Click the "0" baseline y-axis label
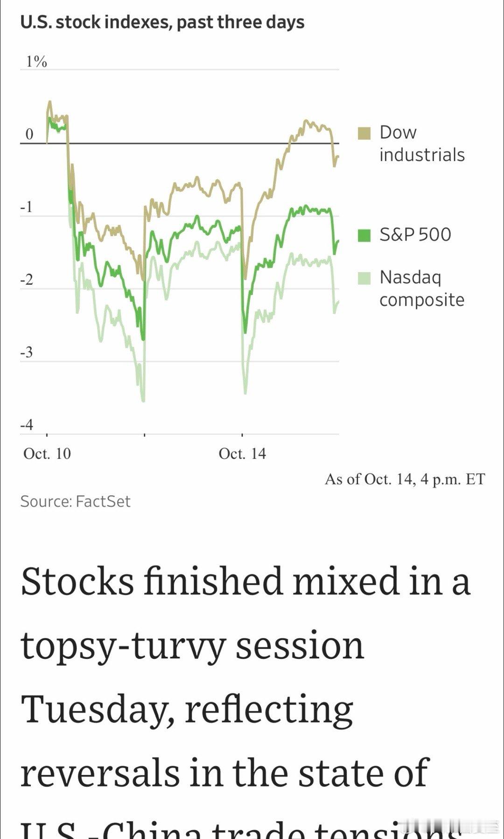Image resolution: width=504 pixels, height=839 pixels. (29, 134)
